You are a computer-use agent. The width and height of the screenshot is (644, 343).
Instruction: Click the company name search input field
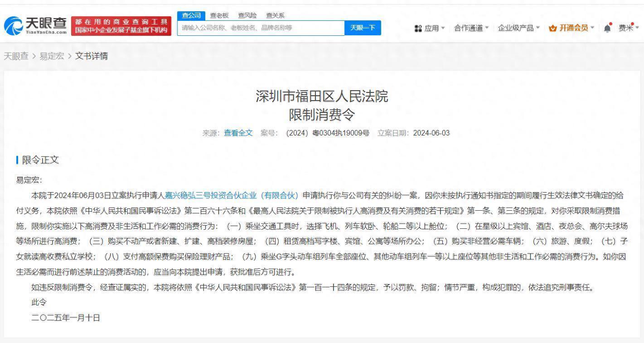(261, 28)
